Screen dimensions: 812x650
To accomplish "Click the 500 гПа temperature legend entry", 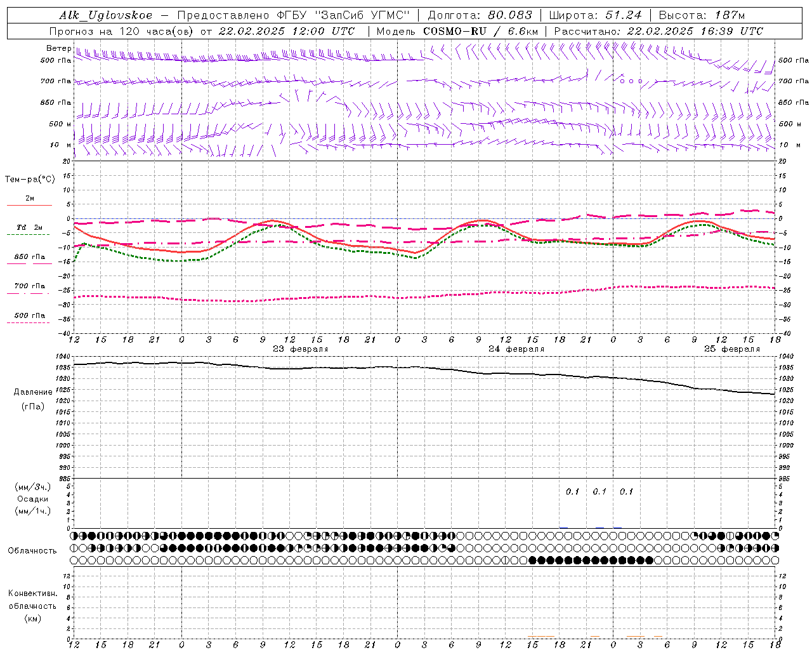I will click(x=30, y=315).
